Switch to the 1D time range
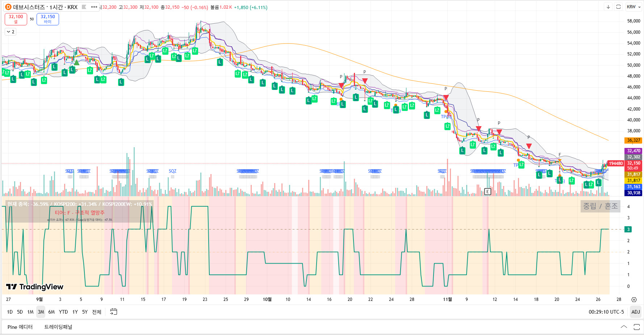Screen dimensions: 644x335 [10, 312]
